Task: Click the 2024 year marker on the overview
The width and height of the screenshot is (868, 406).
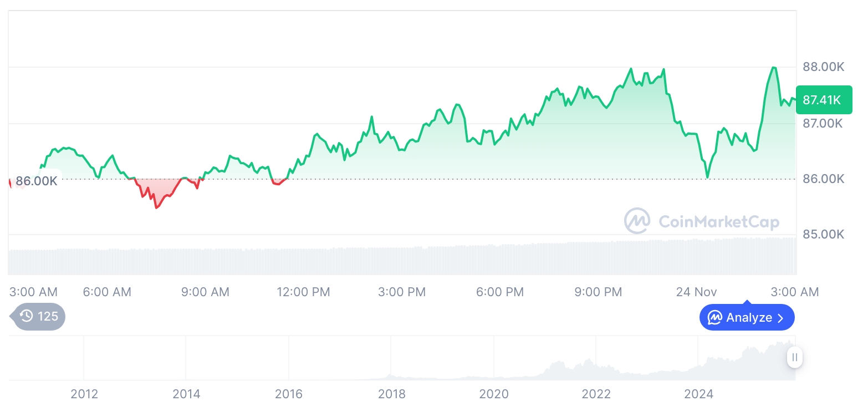Action: click(698, 394)
